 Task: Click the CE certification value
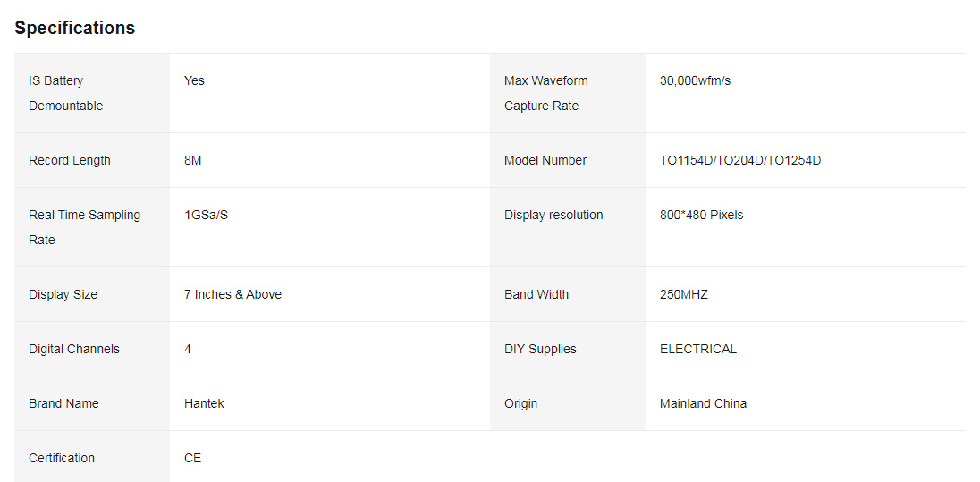[x=192, y=458]
